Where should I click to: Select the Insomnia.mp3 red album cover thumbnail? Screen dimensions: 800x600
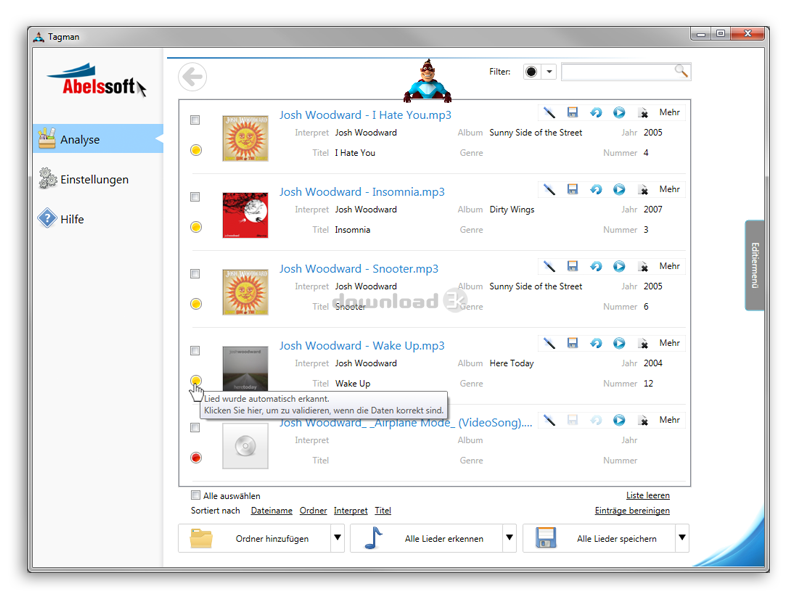245,215
